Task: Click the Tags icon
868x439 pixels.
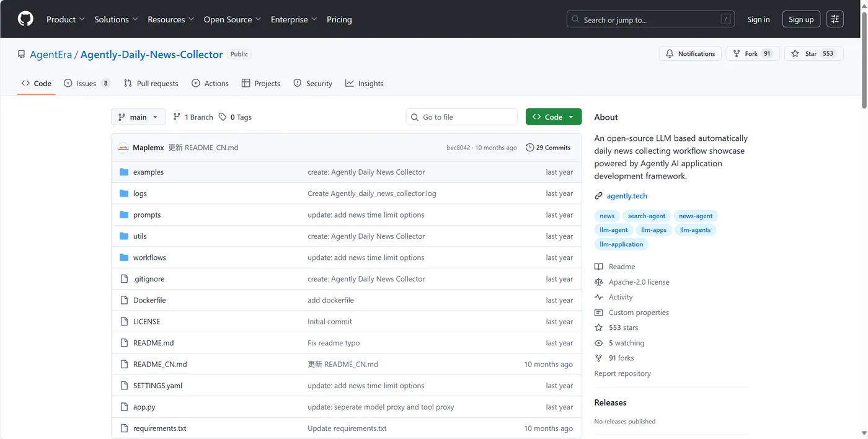Action: click(x=223, y=117)
